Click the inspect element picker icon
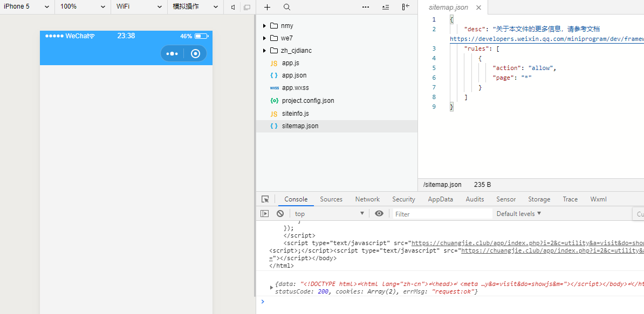 [265, 199]
